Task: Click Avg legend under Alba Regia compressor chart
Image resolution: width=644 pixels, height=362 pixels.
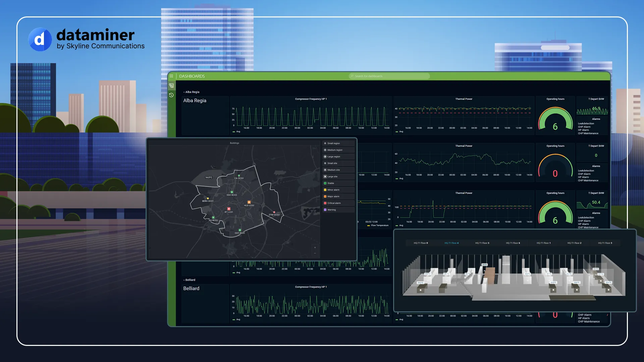Action: coord(236,132)
